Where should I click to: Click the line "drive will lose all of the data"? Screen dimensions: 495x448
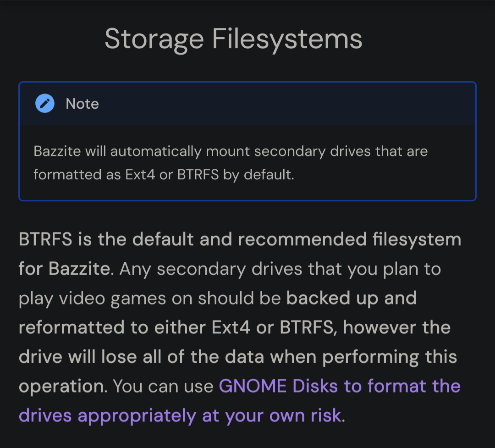(141, 357)
